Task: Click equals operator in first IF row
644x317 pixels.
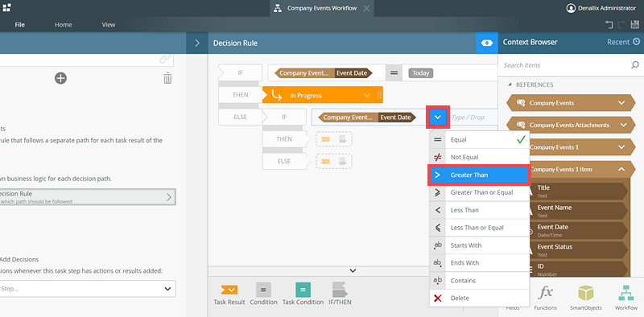Action: point(394,73)
